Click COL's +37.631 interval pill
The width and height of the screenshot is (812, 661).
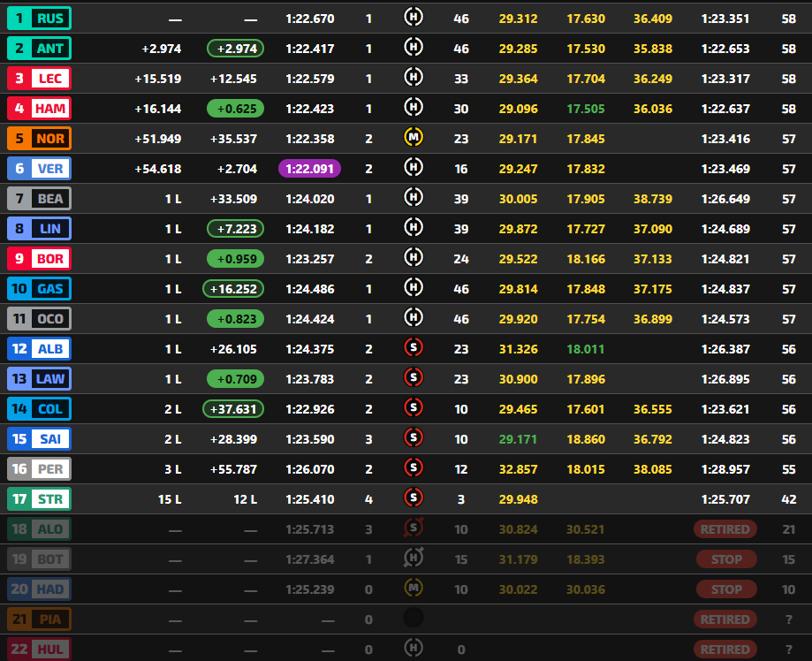(x=233, y=409)
